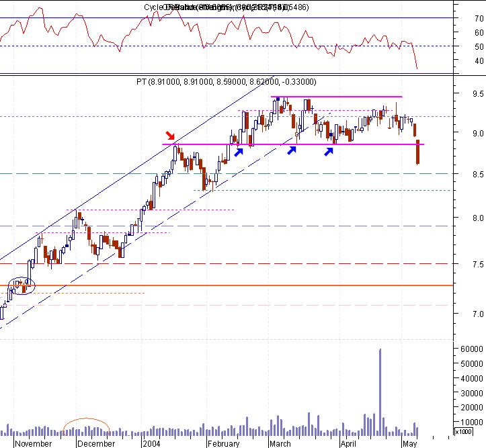Image resolution: width=486 pixels, height=448 pixels.
Task: Select the solid orange horizontal line near 7.3
Action: click(x=227, y=285)
